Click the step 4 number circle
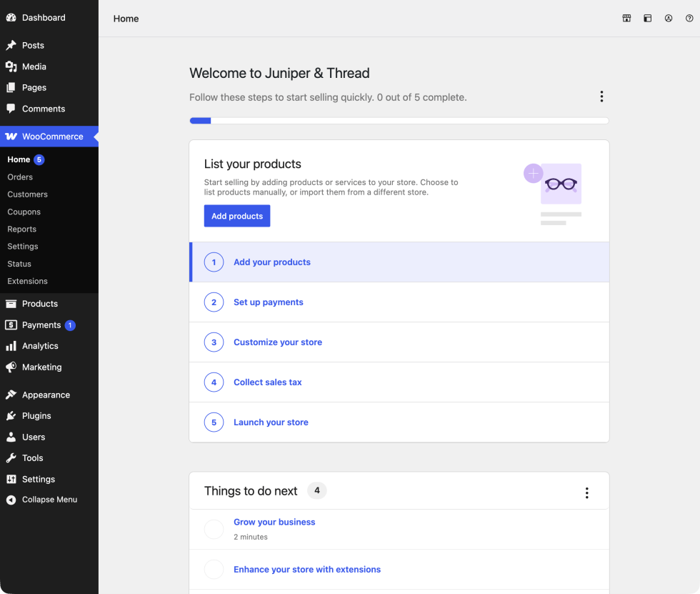The width and height of the screenshot is (700, 594). [214, 382]
